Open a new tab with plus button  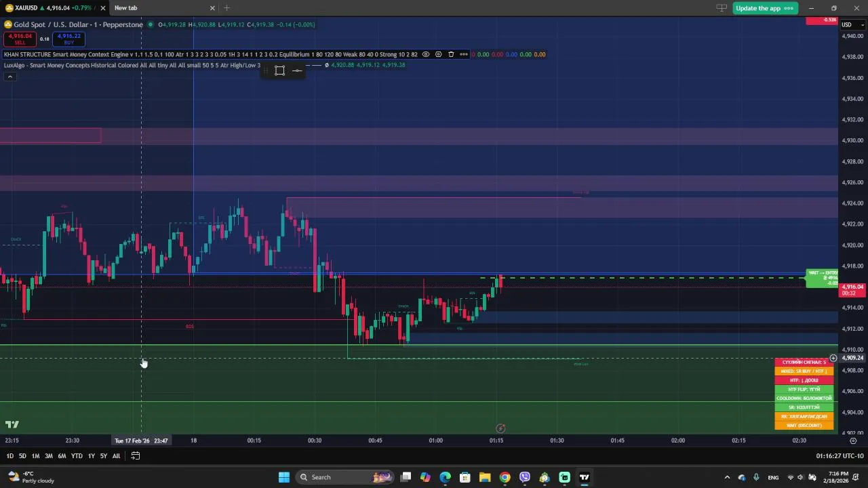click(226, 8)
